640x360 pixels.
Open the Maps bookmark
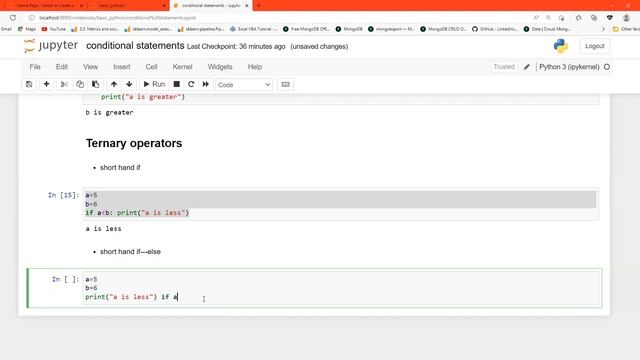point(27,29)
